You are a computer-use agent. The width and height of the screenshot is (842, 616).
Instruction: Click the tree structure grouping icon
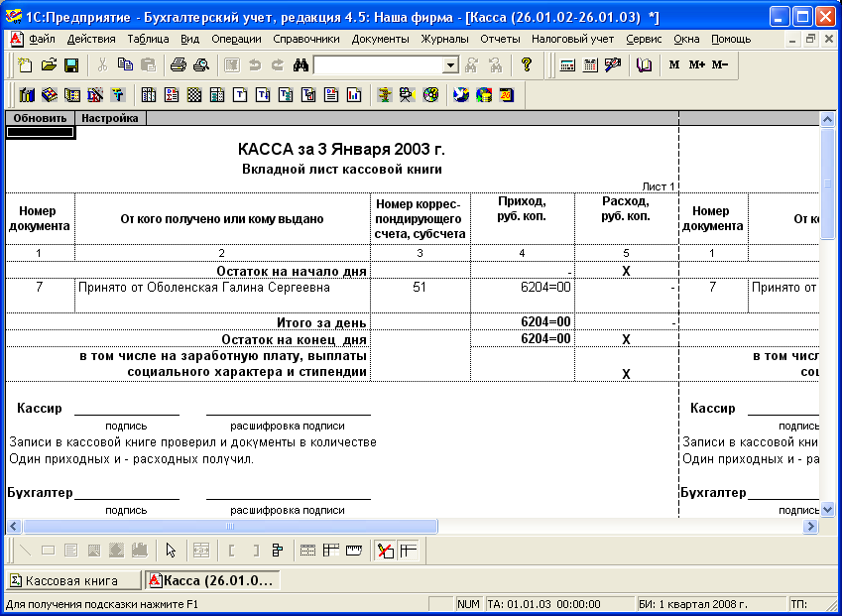tap(278, 550)
